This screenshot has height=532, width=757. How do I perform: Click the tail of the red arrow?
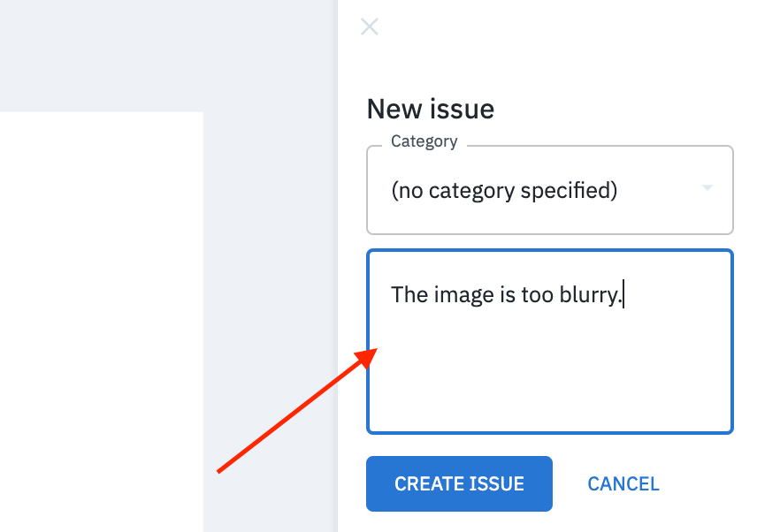(219, 470)
